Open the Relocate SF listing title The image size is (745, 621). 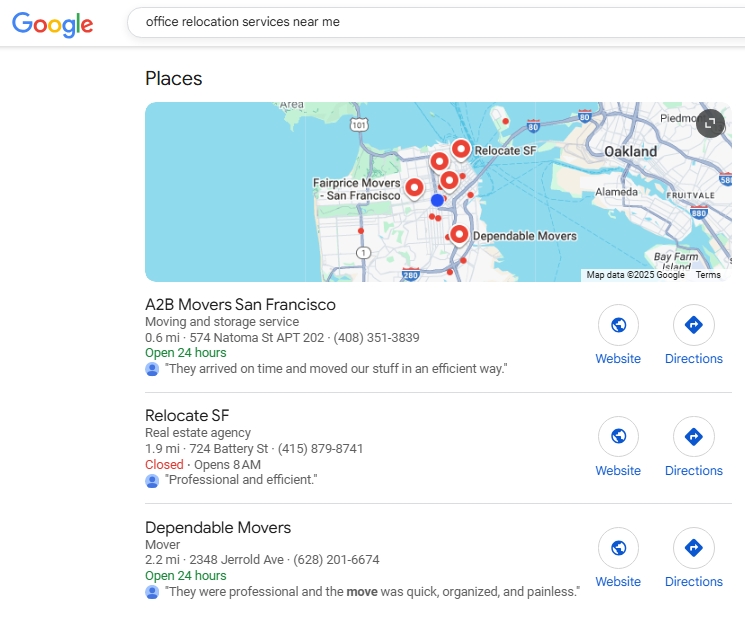click(x=187, y=415)
